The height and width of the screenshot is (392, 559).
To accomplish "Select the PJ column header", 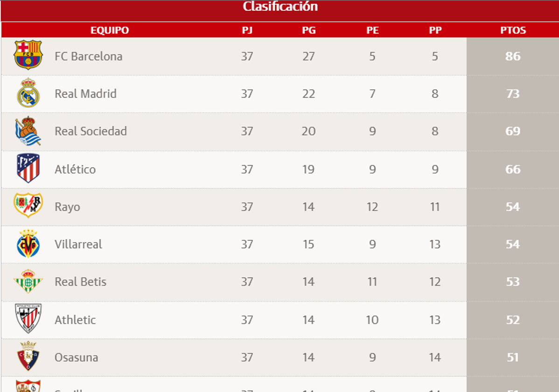I will point(247,30).
